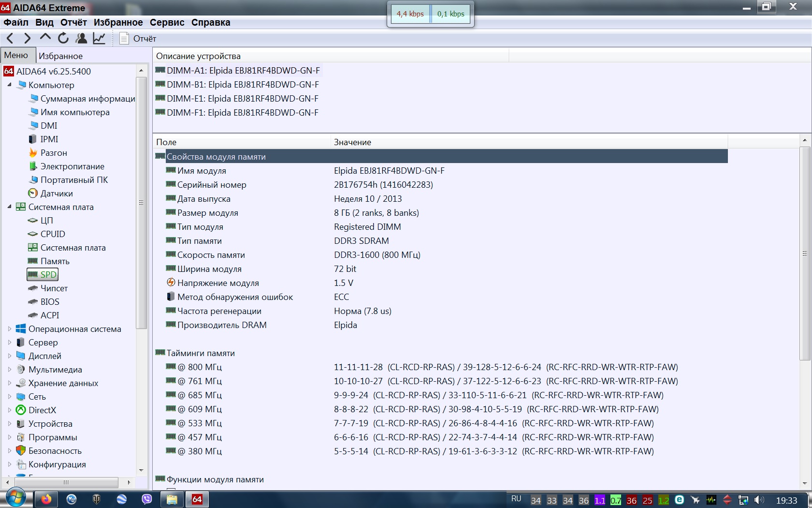This screenshot has width=812, height=508.
Task: Expand the DirectX tree branch
Action: point(9,410)
